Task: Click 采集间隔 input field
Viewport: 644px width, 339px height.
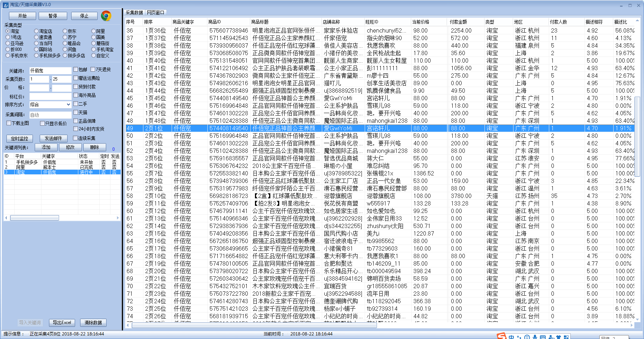Action: pos(50,115)
